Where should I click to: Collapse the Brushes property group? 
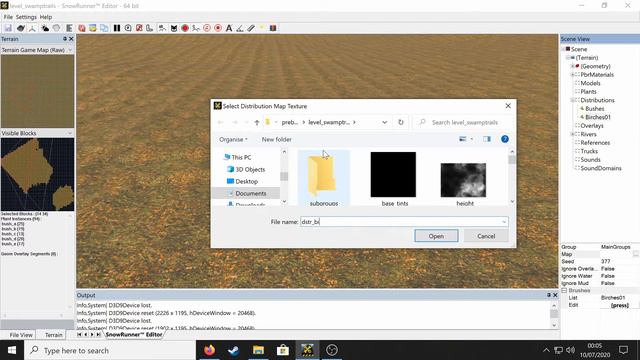564,290
